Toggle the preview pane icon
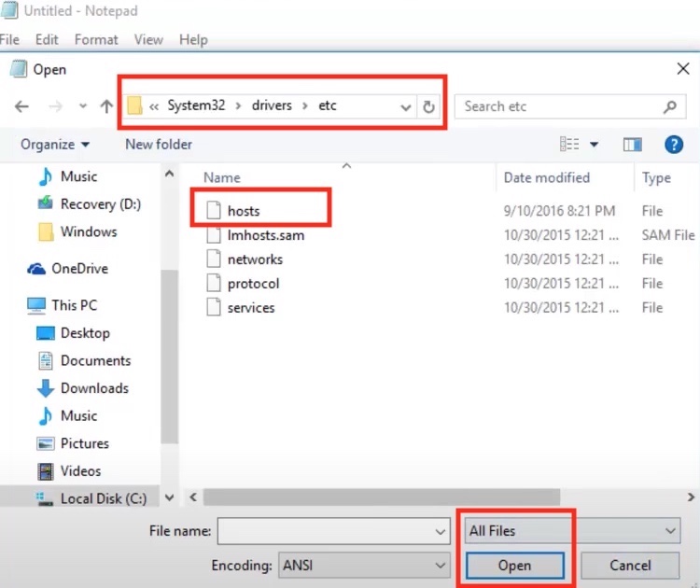 click(x=633, y=145)
